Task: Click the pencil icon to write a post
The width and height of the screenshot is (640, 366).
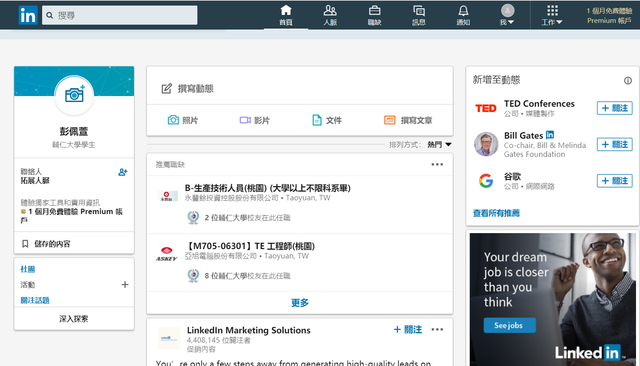Action: click(x=167, y=88)
